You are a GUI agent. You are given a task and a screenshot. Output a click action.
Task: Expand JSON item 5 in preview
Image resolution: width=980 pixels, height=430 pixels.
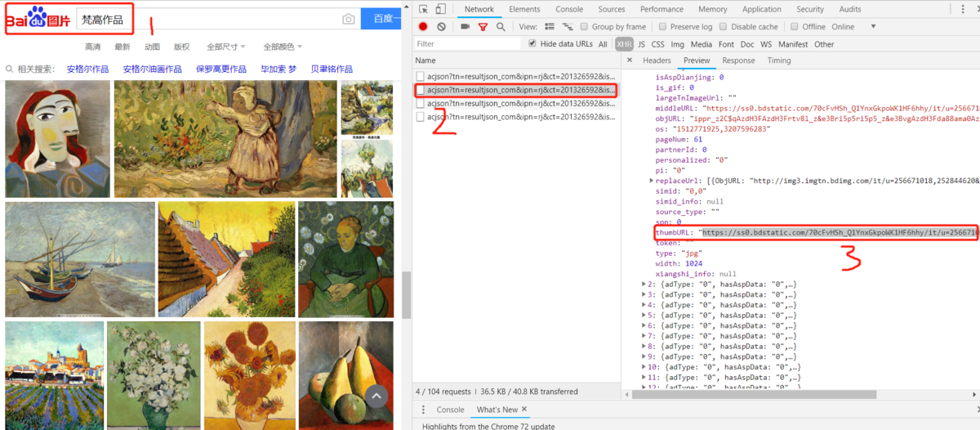644,316
